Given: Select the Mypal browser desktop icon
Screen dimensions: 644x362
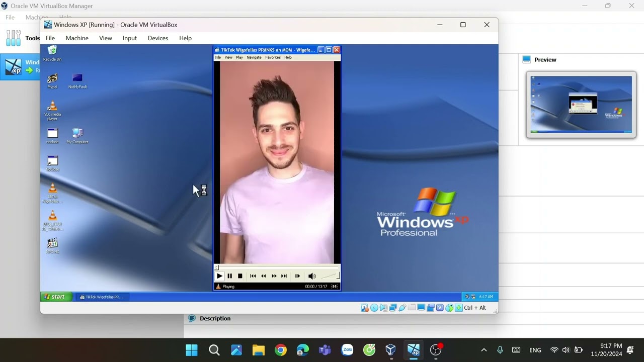Looking at the screenshot, I should 52,81.
